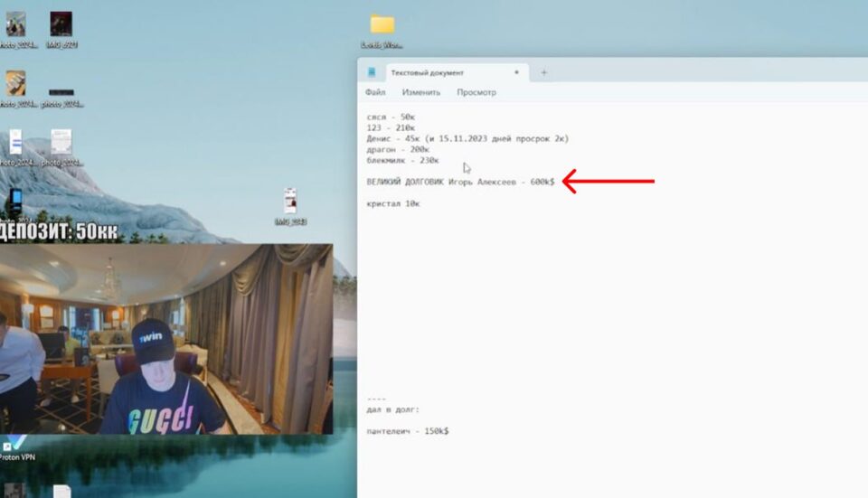
Task: Open the white document photo in third row
Action: pyautogui.click(x=61, y=143)
